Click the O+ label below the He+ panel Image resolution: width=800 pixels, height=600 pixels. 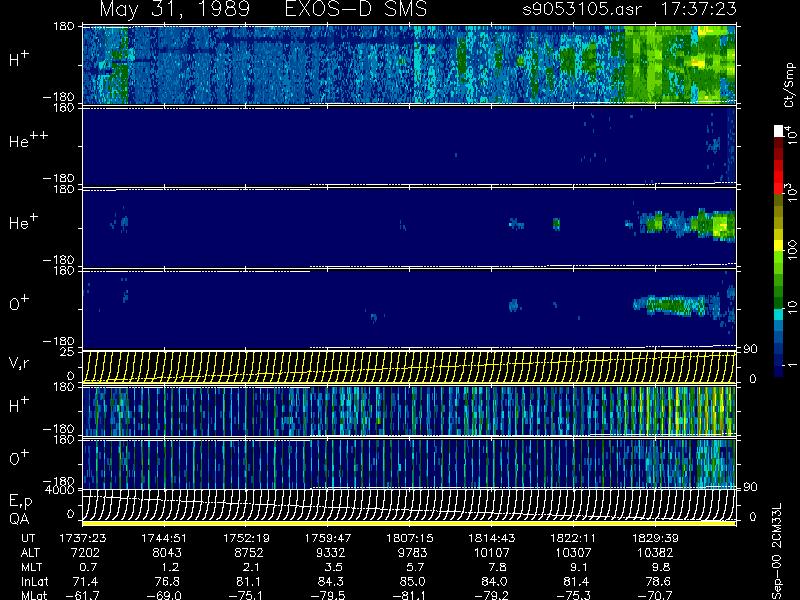[19, 304]
